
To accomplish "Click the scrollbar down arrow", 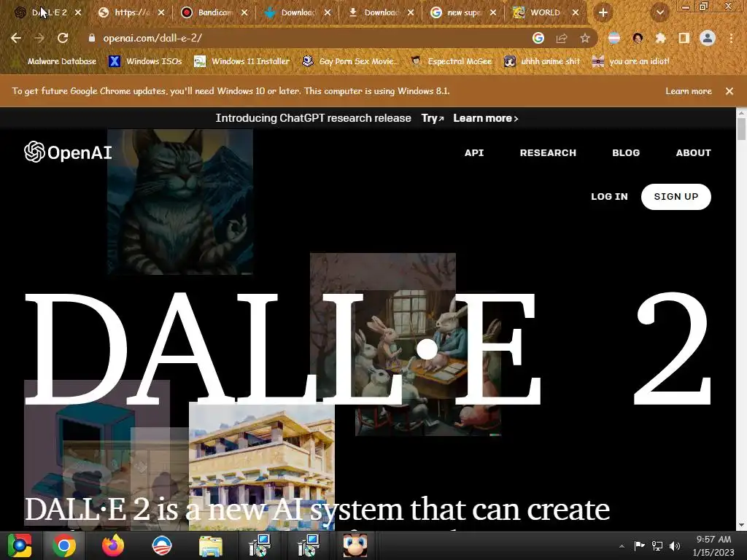I will tap(741, 525).
